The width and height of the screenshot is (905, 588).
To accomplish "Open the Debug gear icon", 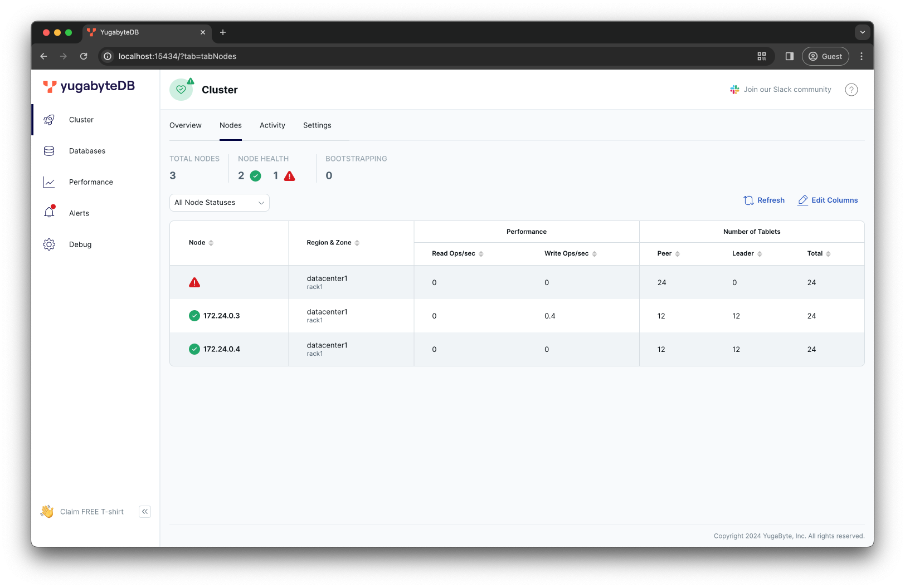I will pyautogui.click(x=49, y=244).
